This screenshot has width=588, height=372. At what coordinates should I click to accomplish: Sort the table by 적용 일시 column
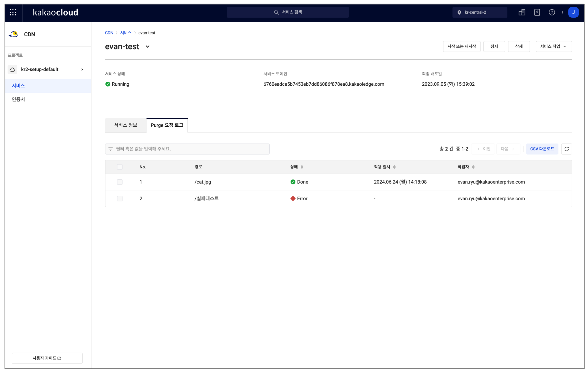tap(394, 167)
